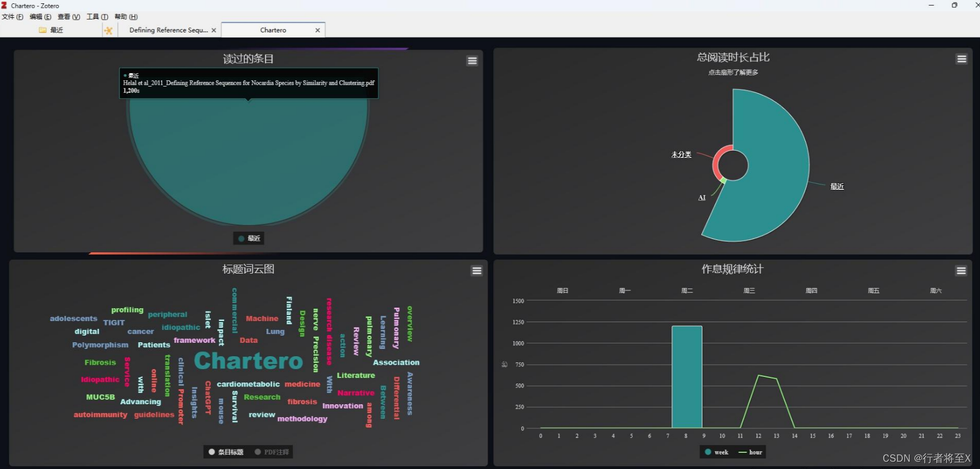Click the 周日 weekday label
The width and height of the screenshot is (980, 469).
click(563, 291)
